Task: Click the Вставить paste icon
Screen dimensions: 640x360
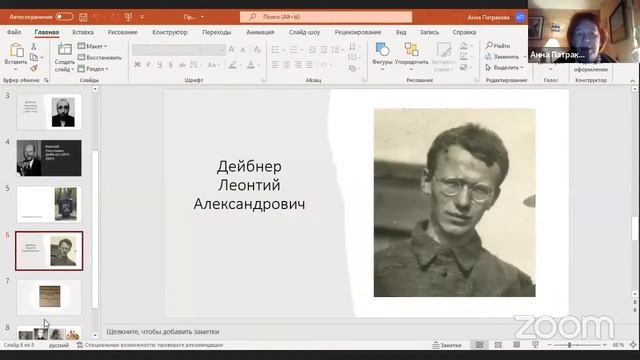Action: (x=16, y=51)
